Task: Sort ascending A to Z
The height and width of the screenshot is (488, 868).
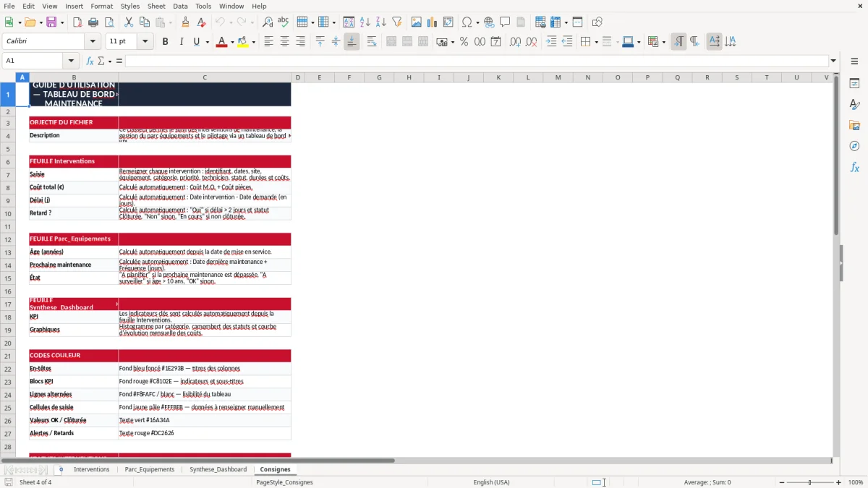Action: (365, 22)
